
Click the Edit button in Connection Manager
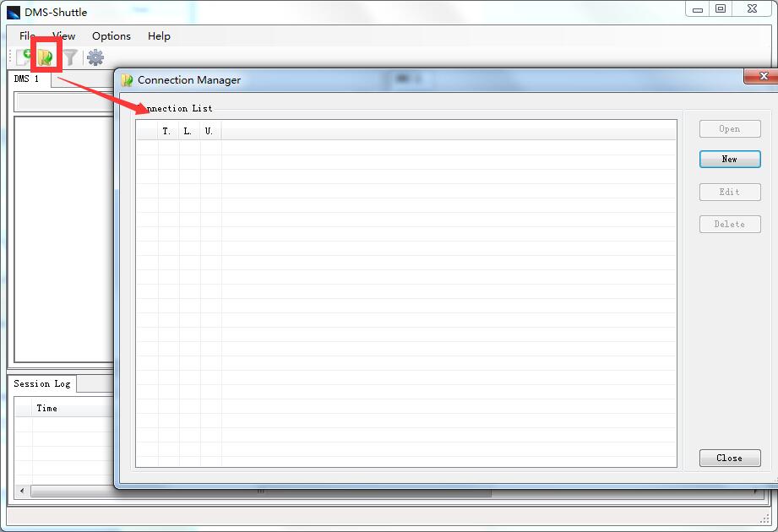pos(730,192)
